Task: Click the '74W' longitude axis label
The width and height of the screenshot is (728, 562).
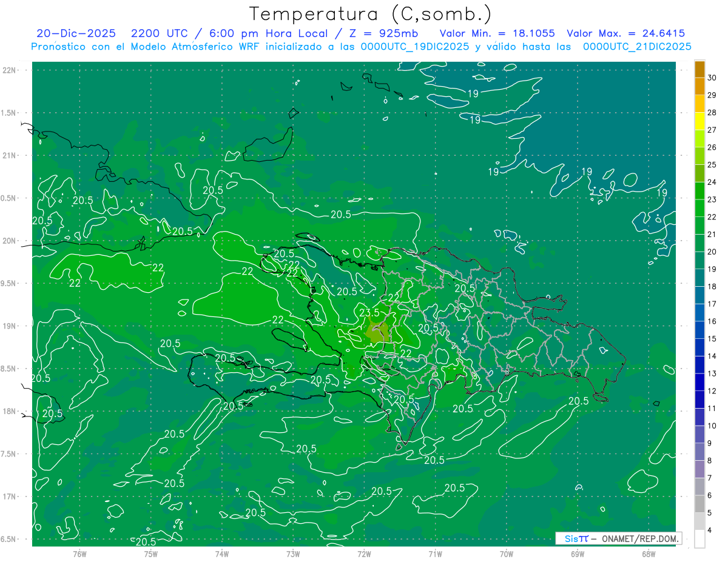Action: [222, 554]
